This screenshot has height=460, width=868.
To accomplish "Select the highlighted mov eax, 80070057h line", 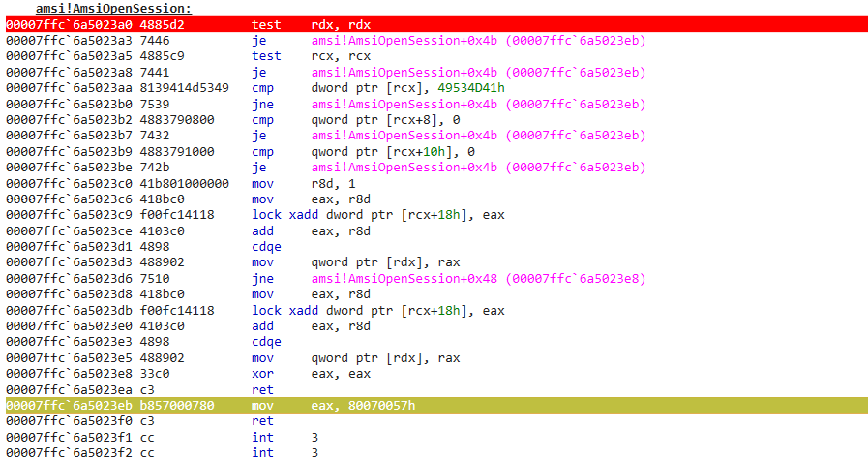I will coord(436,405).
